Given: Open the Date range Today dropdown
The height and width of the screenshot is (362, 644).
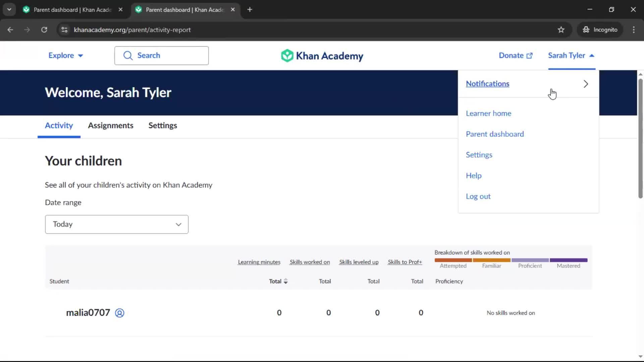Looking at the screenshot, I should click(117, 224).
